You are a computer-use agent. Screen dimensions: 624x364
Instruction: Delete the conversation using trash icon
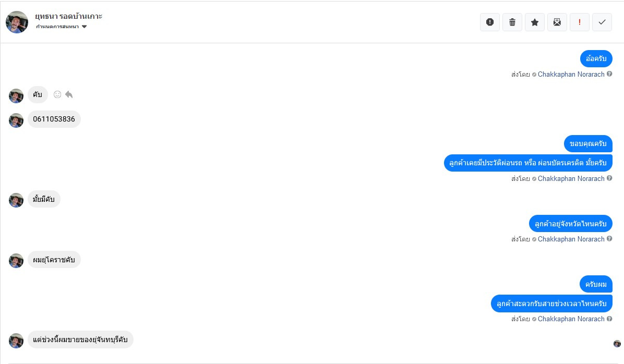coord(512,22)
